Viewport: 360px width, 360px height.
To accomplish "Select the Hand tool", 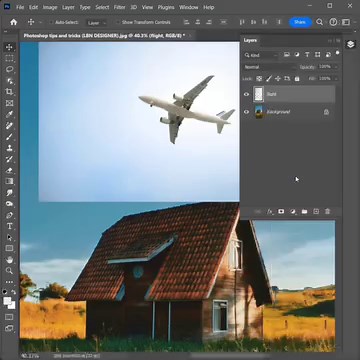I will point(9,260).
